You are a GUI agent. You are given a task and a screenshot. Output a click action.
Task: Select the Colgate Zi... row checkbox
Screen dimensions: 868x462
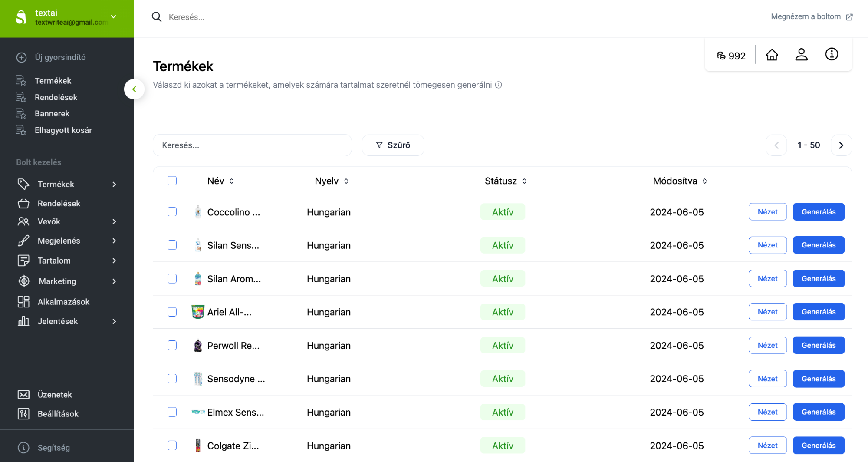point(172,445)
